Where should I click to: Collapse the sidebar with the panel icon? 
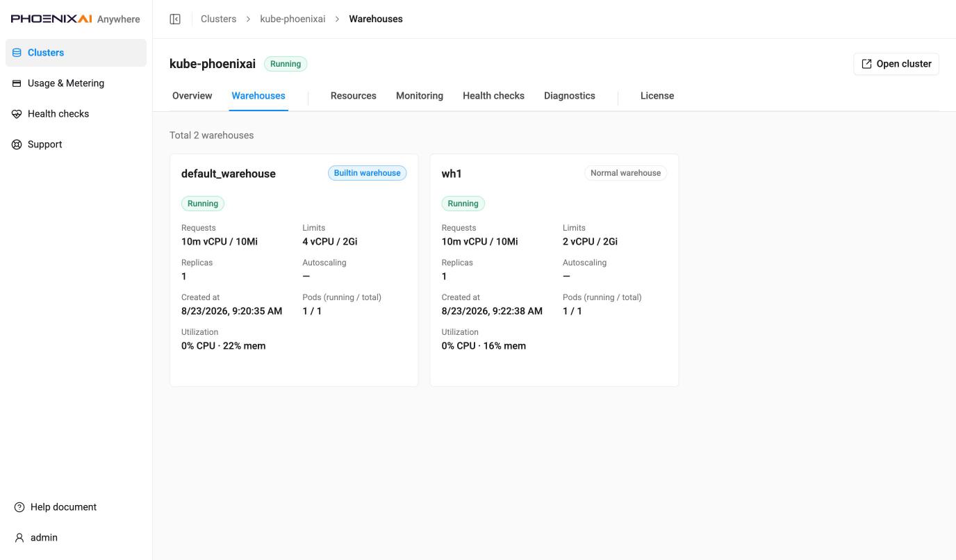[x=175, y=19]
